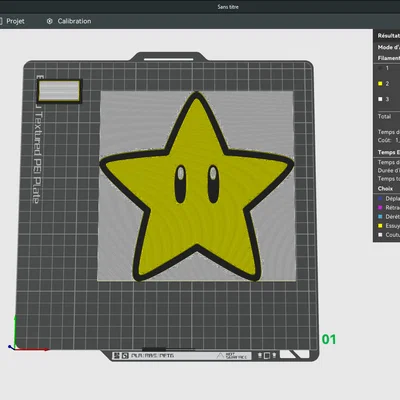400x400 pixels.
Task: Select the yellow star model on the plate
Action: 197,187
